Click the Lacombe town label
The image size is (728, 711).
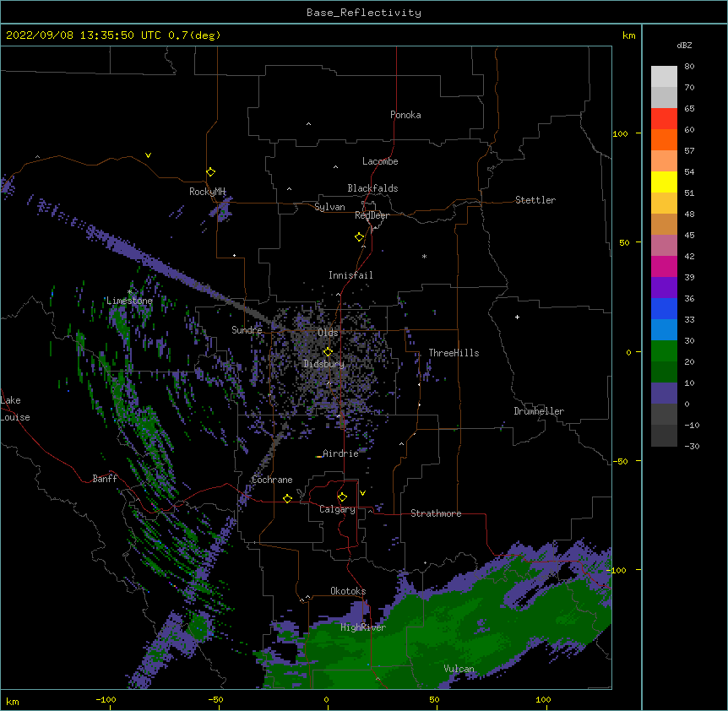(380, 161)
